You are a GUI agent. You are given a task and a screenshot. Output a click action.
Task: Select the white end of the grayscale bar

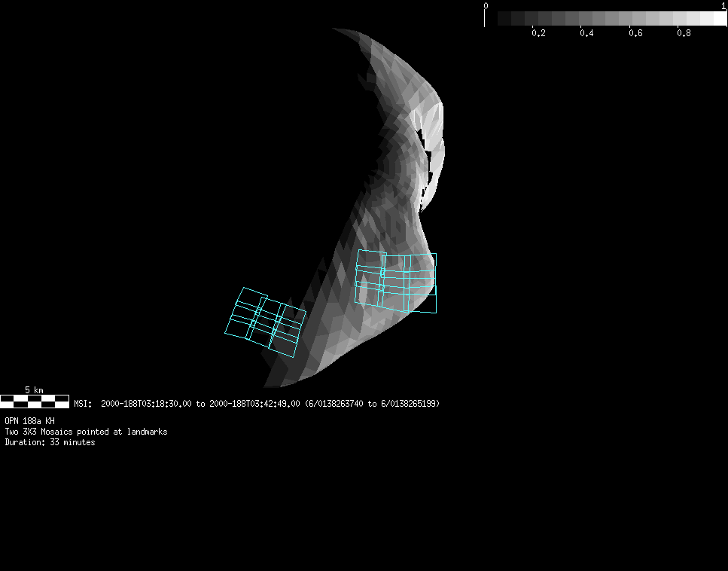pos(718,19)
